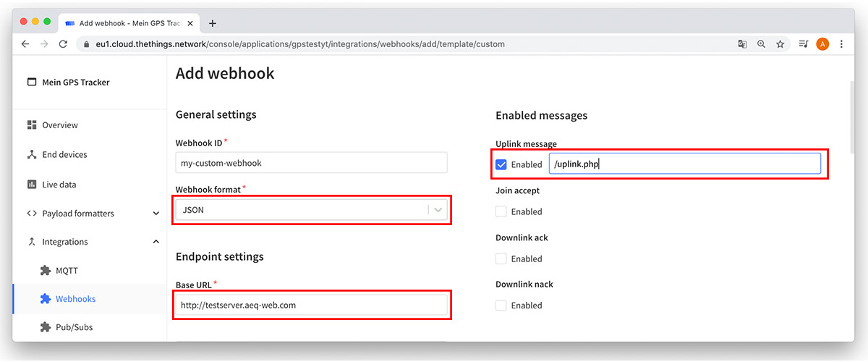Bookmark this page with the star icon
Image resolution: width=868 pixels, height=362 pixels.
[780, 44]
